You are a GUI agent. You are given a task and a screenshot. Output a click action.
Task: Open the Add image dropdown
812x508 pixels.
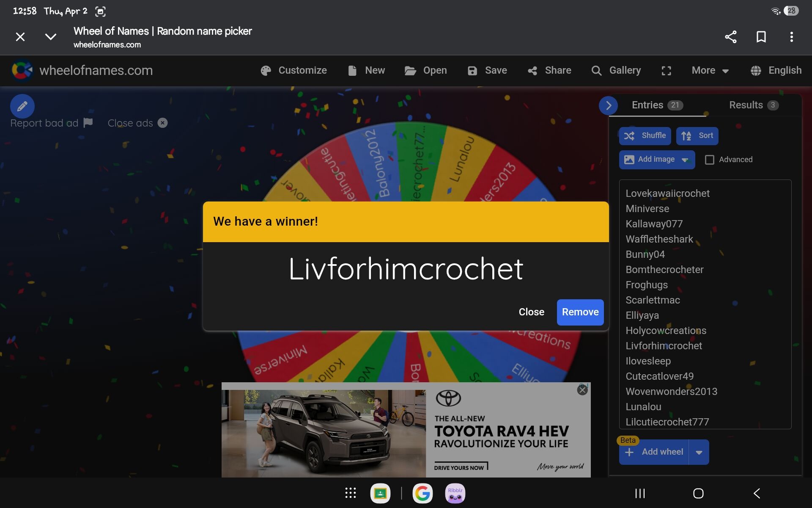point(685,160)
